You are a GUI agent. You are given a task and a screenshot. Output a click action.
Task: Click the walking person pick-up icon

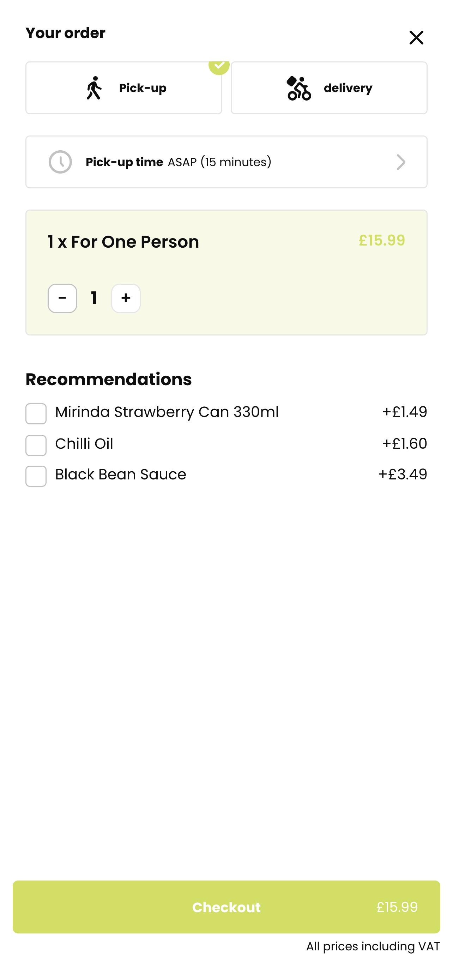point(93,88)
